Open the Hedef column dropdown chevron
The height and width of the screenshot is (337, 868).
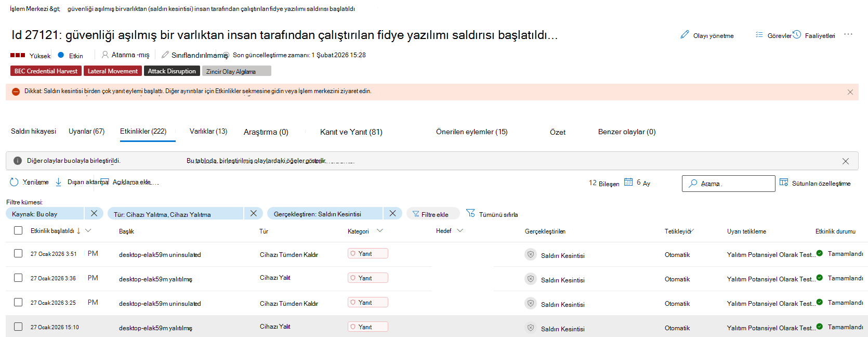(x=460, y=230)
